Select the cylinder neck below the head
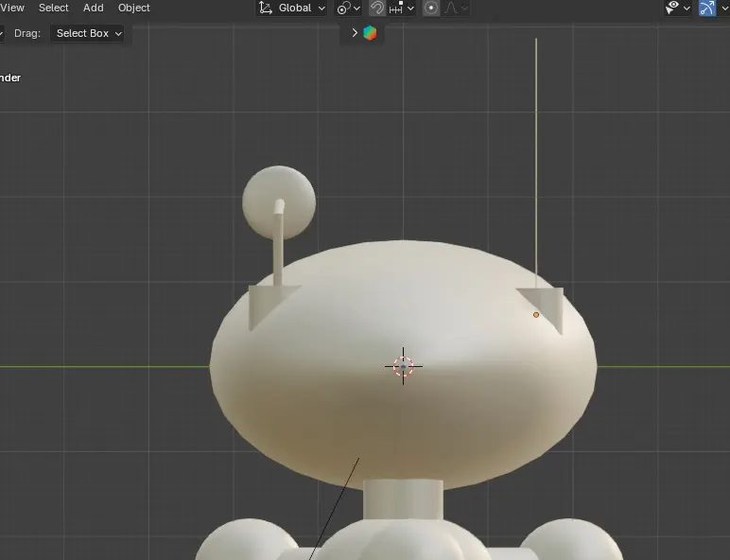The height and width of the screenshot is (560, 730). [403, 499]
